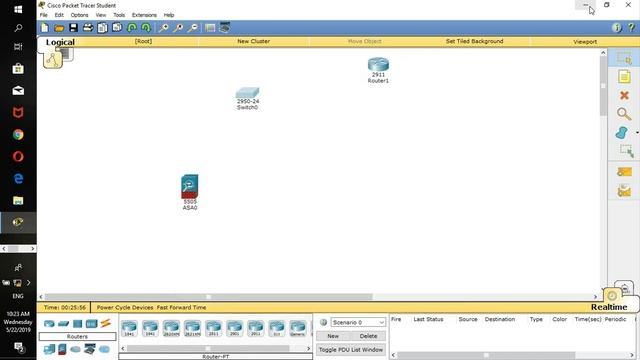Select the Connections lightning bolt icon
Image resolution: width=640 pixels, height=360 pixels.
[x=106, y=324]
